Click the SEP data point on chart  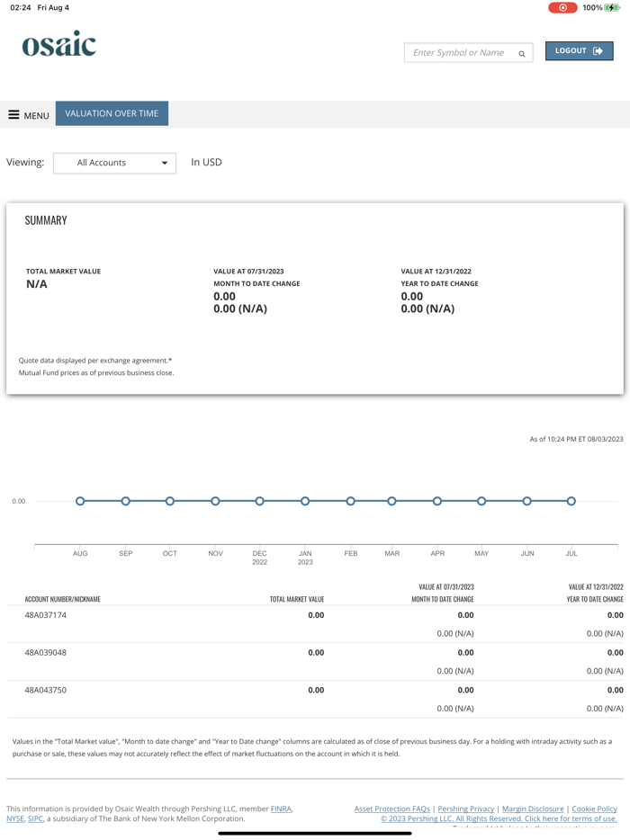click(125, 502)
